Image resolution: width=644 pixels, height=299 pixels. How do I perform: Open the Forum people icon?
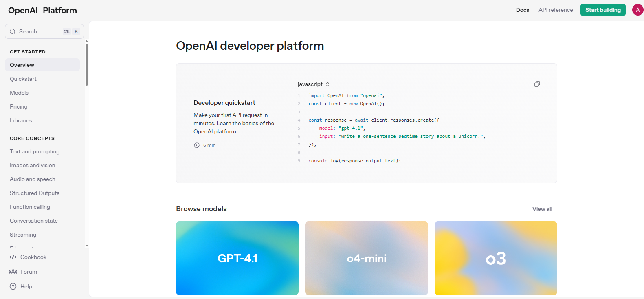pyautogui.click(x=13, y=272)
